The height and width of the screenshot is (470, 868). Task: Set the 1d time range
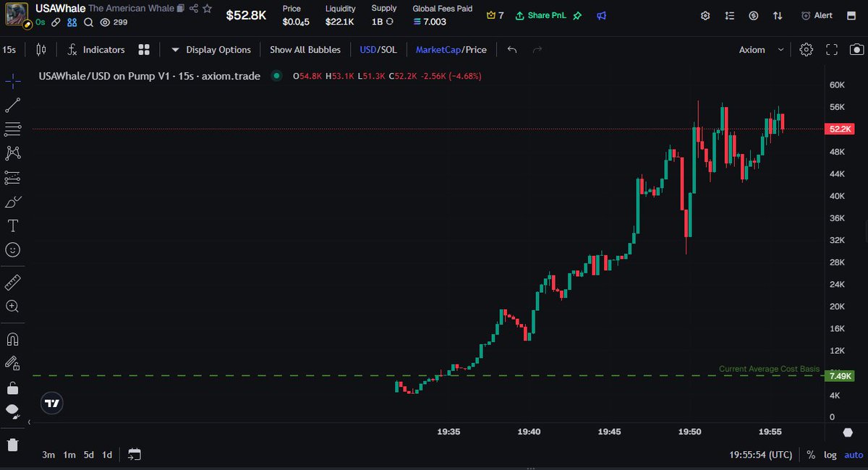(x=107, y=455)
